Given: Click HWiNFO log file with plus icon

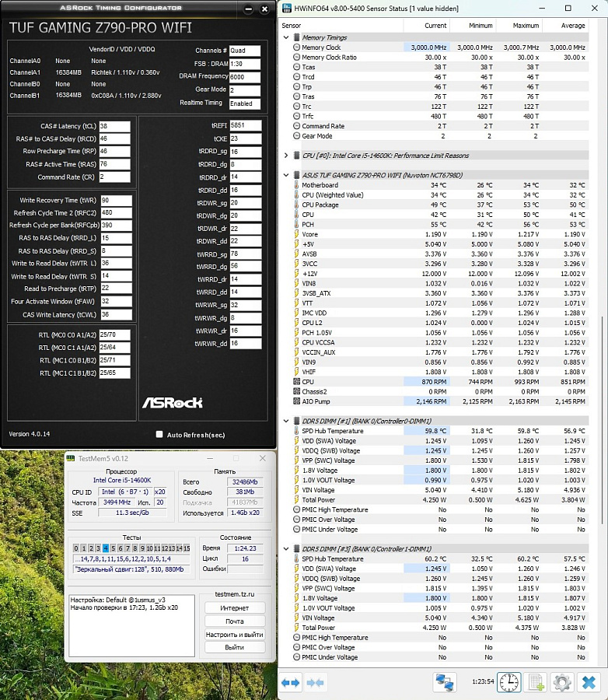Looking at the screenshot, I should 536,682.
